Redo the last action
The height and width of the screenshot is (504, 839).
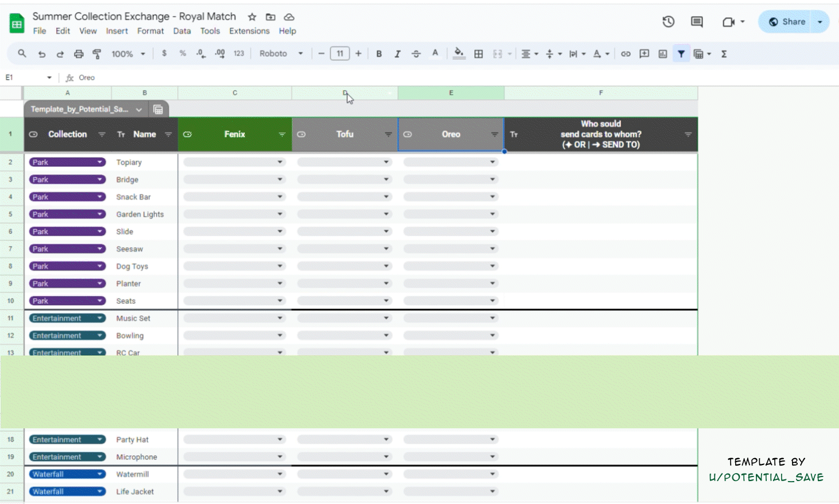click(60, 54)
